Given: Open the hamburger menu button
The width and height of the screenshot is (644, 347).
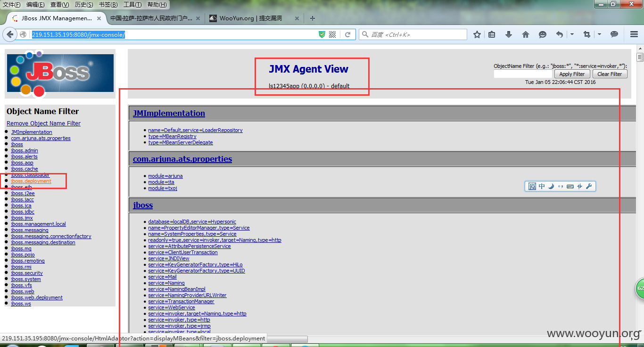Looking at the screenshot, I should pyautogui.click(x=634, y=34).
